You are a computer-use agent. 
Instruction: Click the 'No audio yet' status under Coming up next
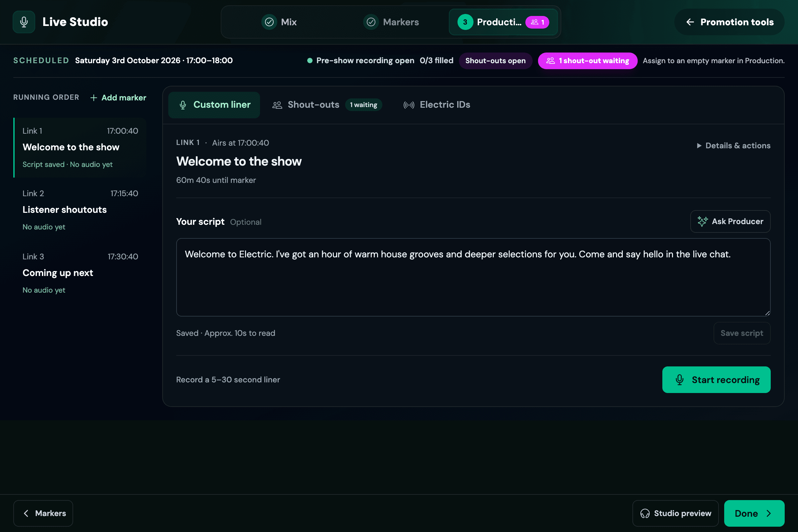pyautogui.click(x=44, y=290)
